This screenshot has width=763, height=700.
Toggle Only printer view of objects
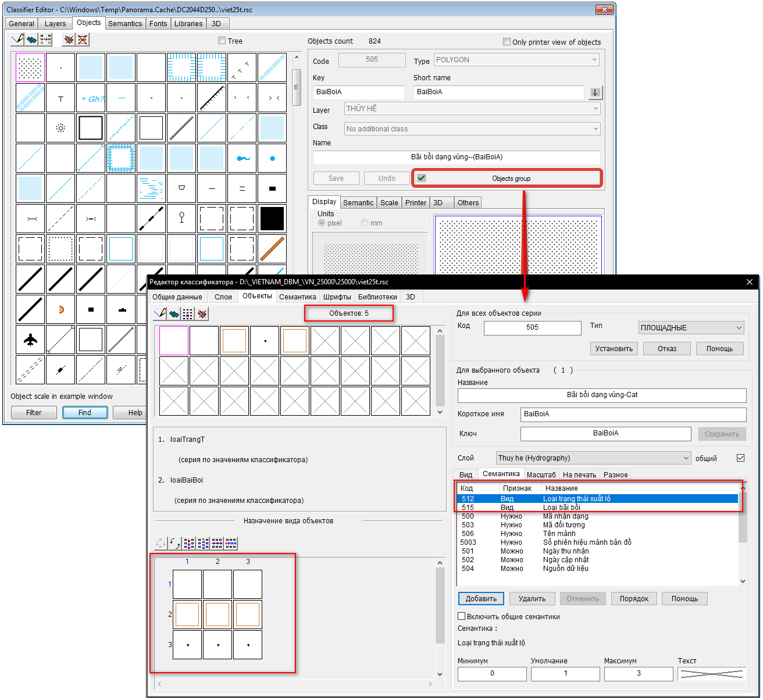[x=507, y=42]
